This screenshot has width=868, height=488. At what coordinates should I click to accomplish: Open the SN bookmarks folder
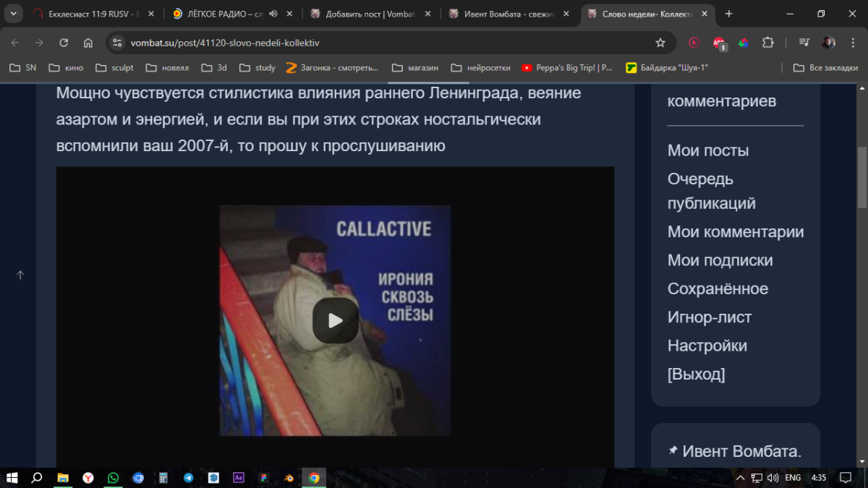(x=22, y=68)
